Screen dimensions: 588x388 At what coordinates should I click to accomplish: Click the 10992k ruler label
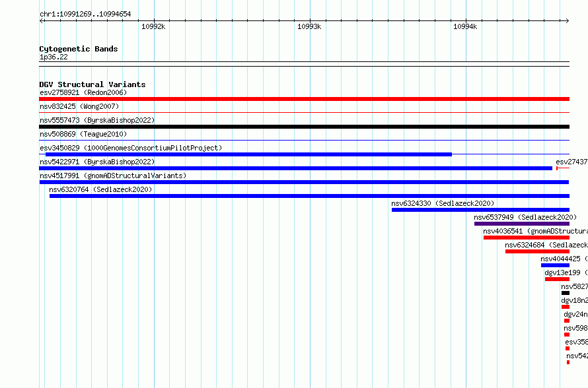coord(153,26)
